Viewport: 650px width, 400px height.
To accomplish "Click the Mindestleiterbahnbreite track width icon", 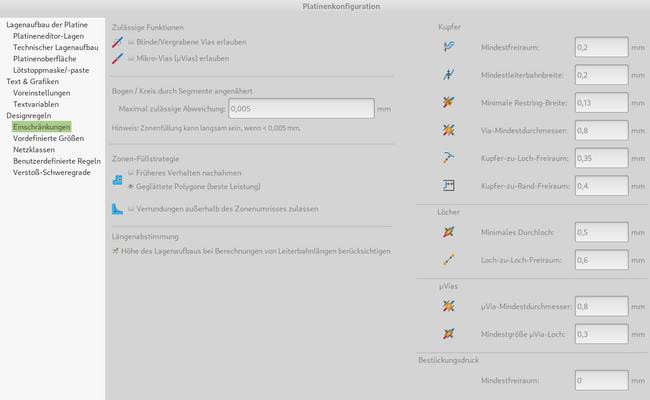I will (x=449, y=75).
